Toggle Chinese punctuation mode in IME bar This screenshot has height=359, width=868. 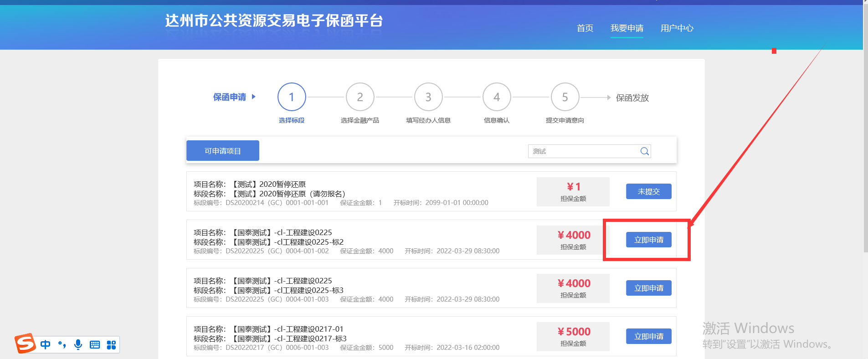click(62, 344)
